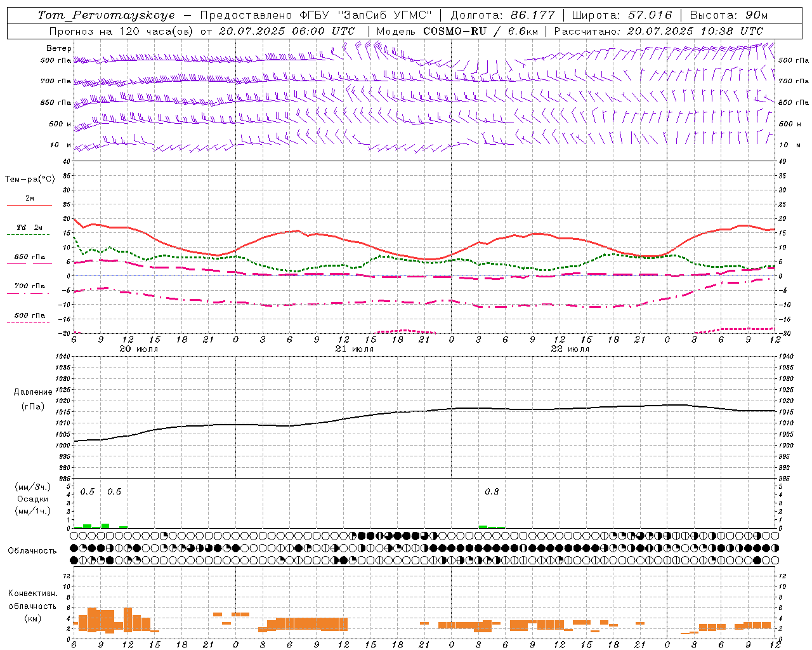Click the 22 июля date label
This screenshot has width=812, height=650.
(570, 349)
